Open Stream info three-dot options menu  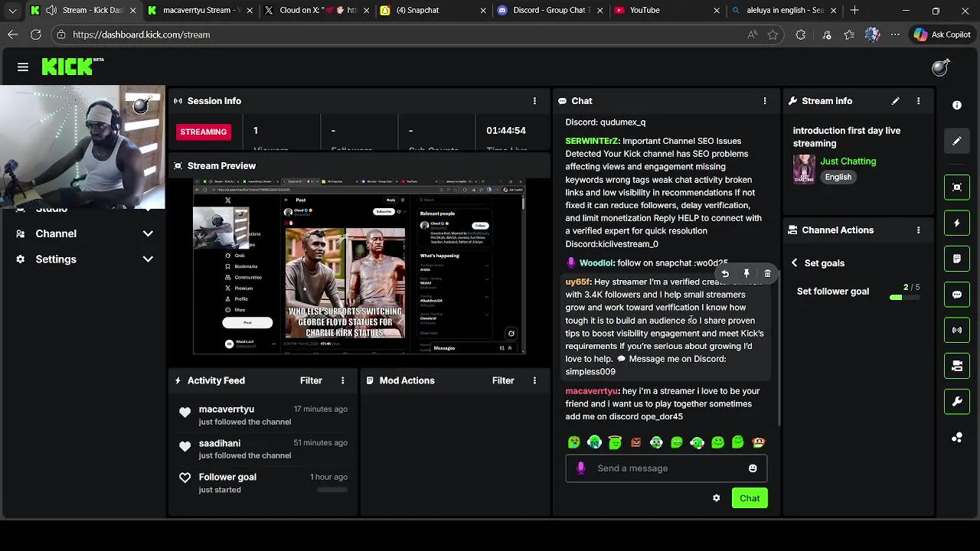(918, 101)
